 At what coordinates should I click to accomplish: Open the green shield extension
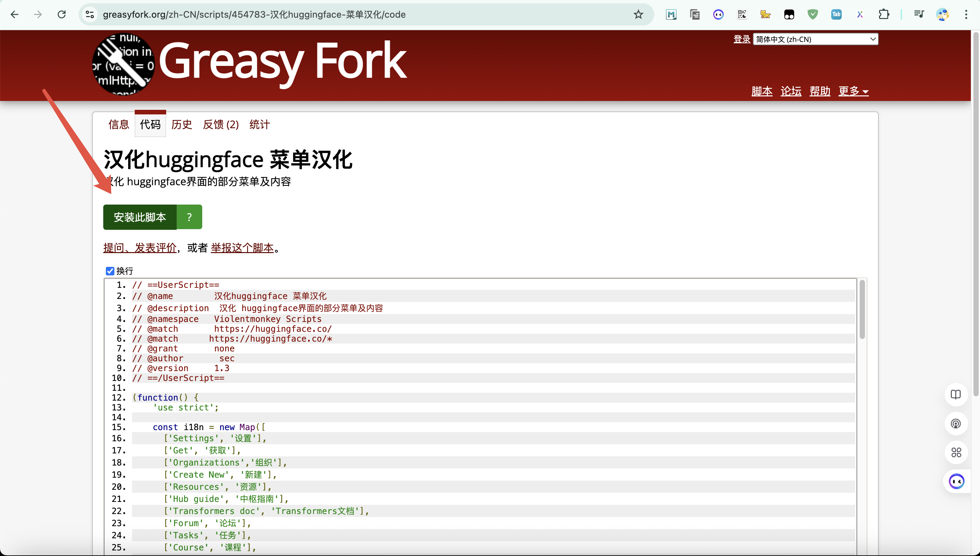pyautogui.click(x=813, y=14)
